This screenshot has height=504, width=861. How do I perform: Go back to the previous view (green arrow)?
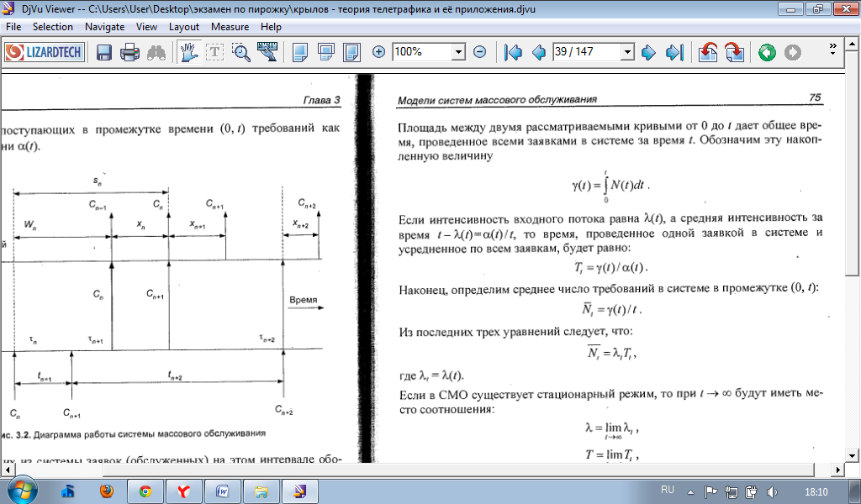(x=767, y=53)
